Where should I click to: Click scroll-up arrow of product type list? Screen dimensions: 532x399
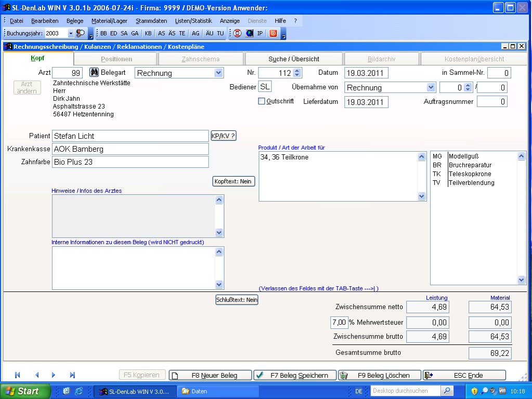coord(521,156)
